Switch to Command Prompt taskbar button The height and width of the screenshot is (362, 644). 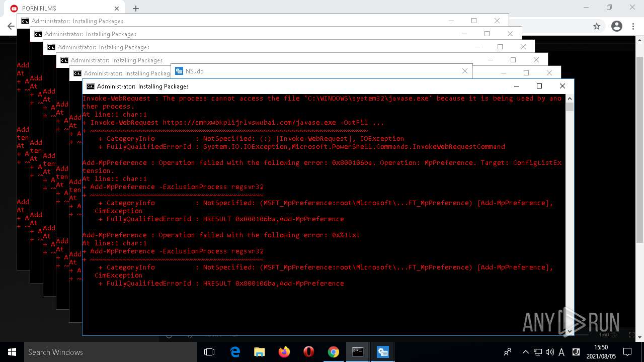coord(358,352)
